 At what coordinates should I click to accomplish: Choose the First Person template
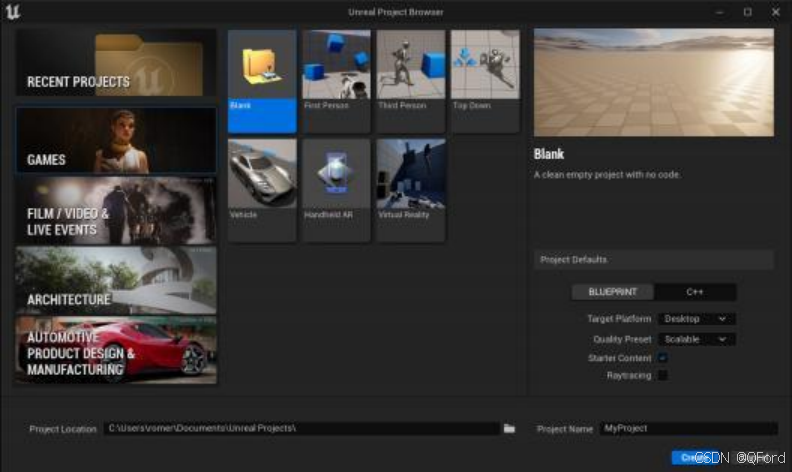pyautogui.click(x=336, y=81)
